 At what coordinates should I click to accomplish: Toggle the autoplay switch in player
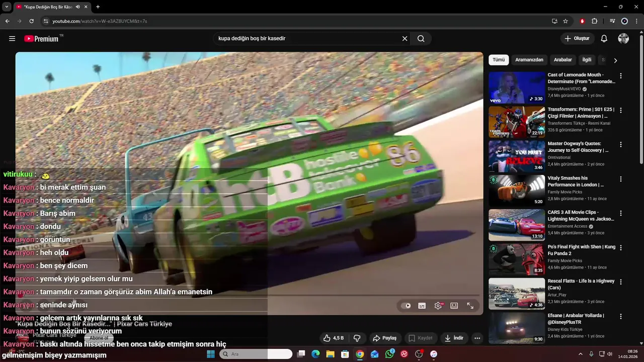click(406, 306)
